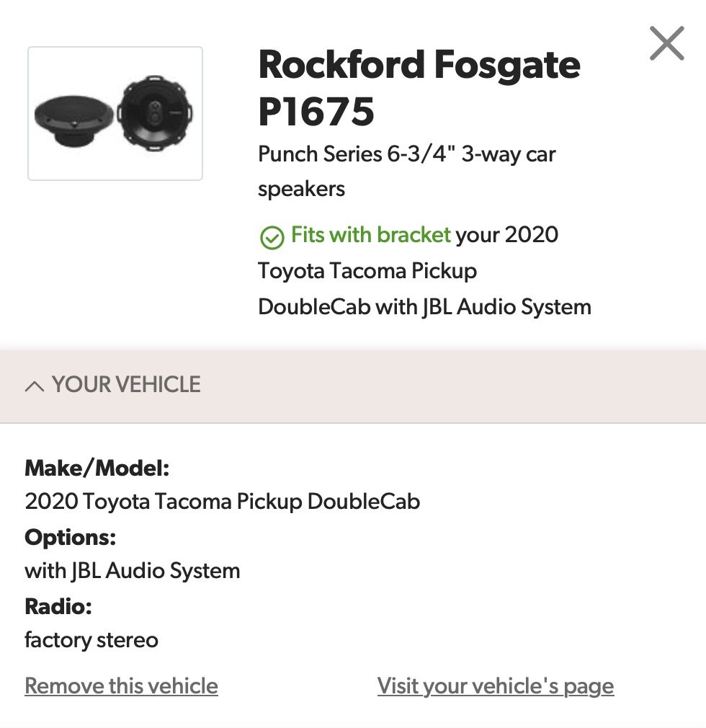706x728 pixels.
Task: Click the green Fits with bracket text
Action: [x=371, y=234]
